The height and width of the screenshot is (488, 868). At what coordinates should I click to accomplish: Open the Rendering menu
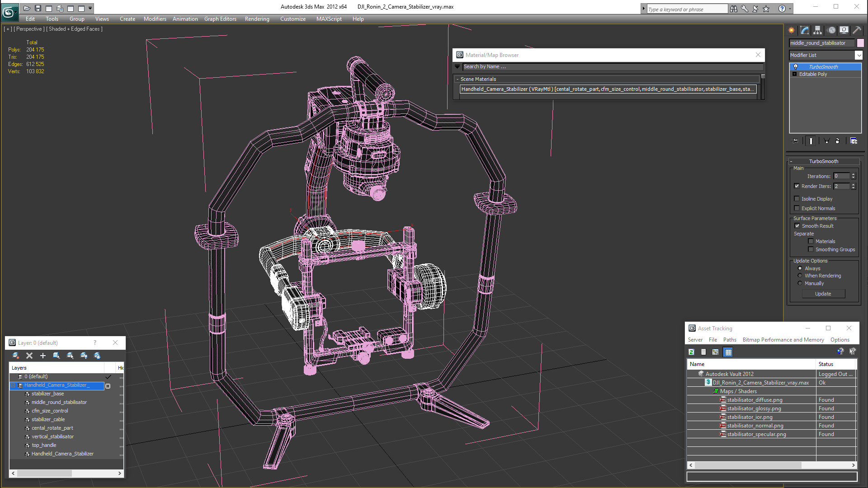pyautogui.click(x=257, y=19)
